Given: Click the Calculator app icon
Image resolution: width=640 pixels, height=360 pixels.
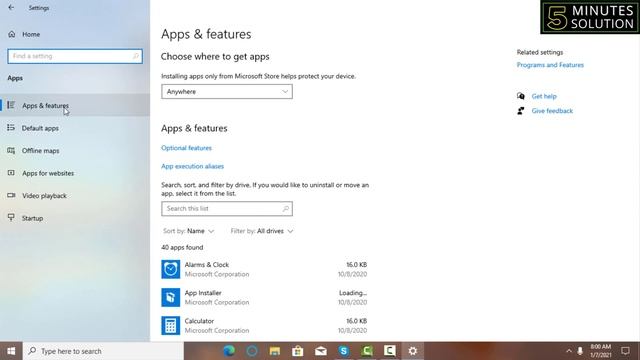Looking at the screenshot, I should coord(171,326).
